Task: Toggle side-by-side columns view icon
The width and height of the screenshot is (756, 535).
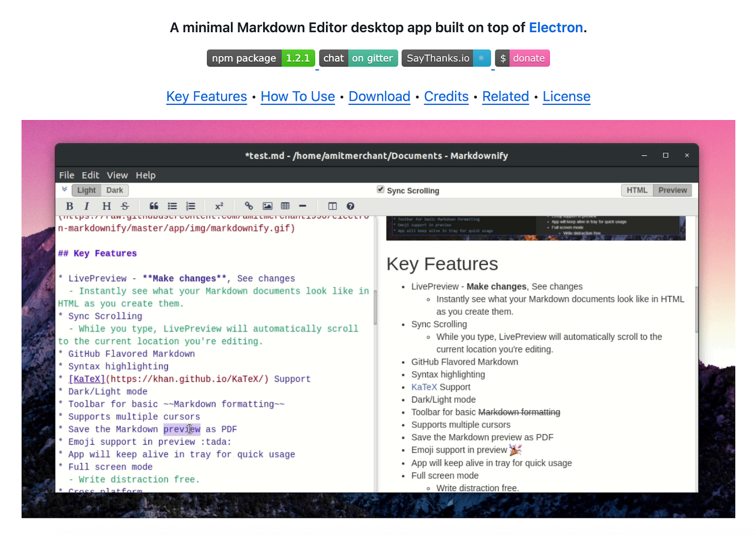Action: (333, 206)
